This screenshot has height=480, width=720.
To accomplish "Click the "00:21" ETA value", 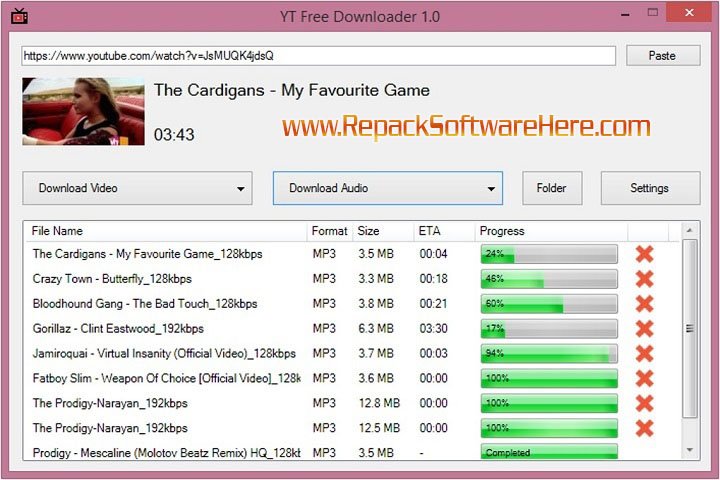I will click(x=433, y=304).
